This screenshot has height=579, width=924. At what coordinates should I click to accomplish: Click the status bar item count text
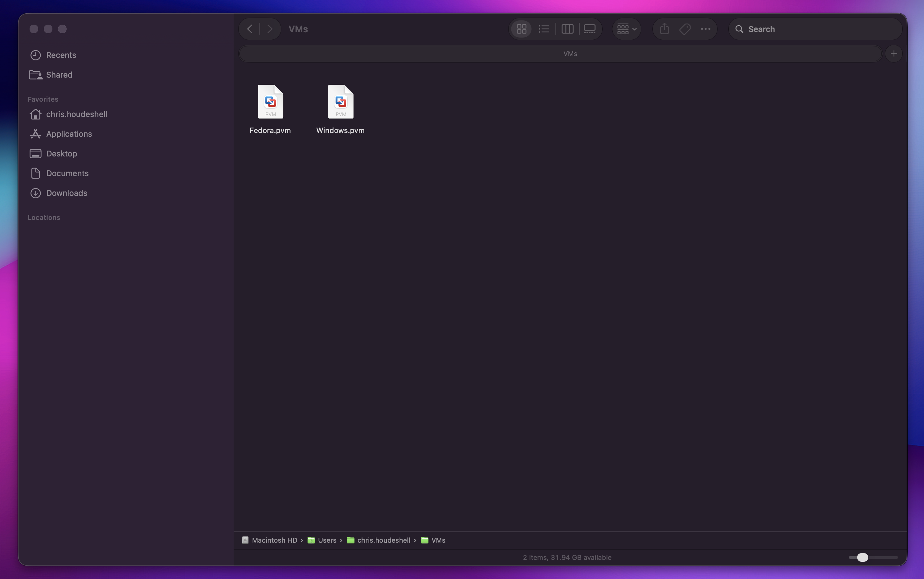567,557
